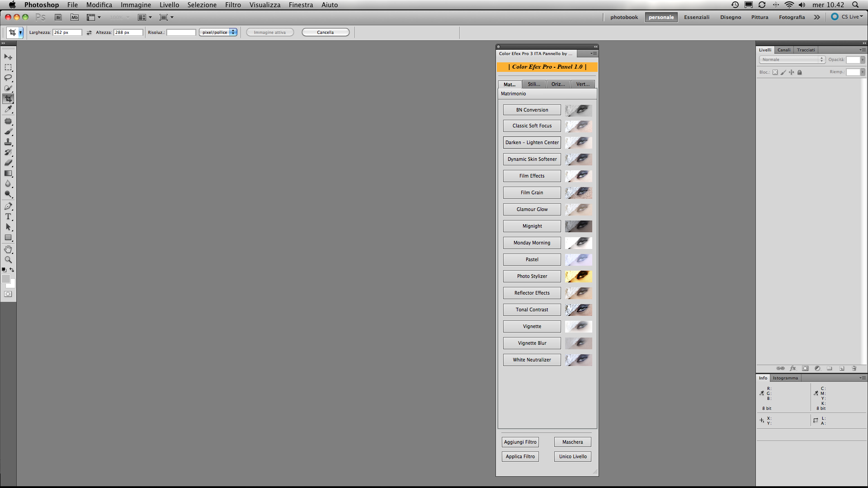
Task: Apply the BN Conversion filter
Action: [x=532, y=110]
